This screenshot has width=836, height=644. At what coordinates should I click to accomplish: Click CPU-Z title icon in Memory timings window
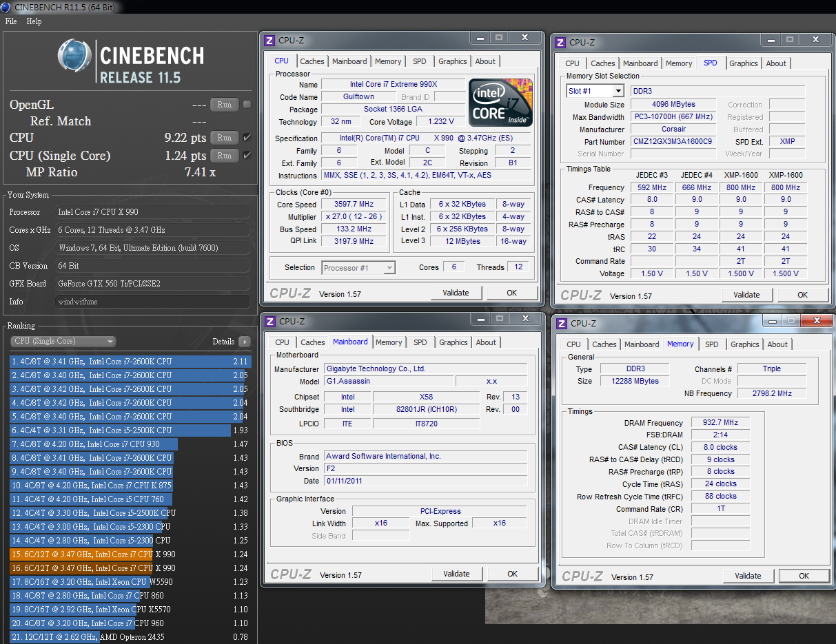tap(562, 324)
